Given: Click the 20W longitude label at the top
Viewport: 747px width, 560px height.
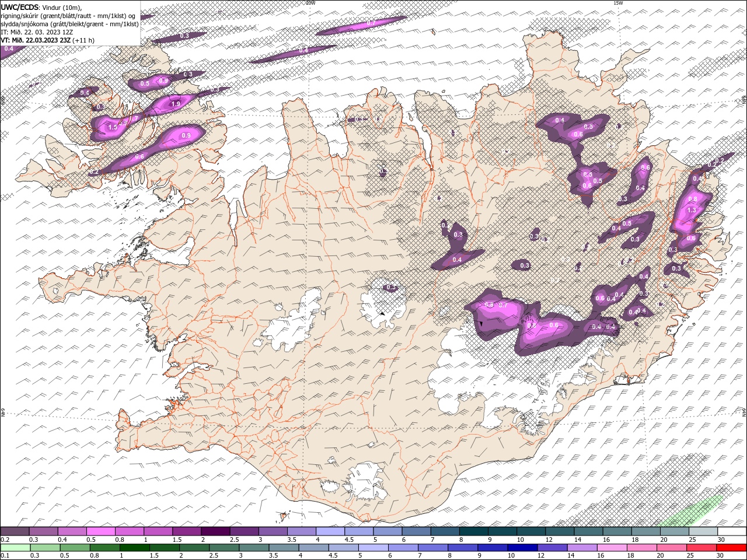Looking at the screenshot, I should point(310,3).
